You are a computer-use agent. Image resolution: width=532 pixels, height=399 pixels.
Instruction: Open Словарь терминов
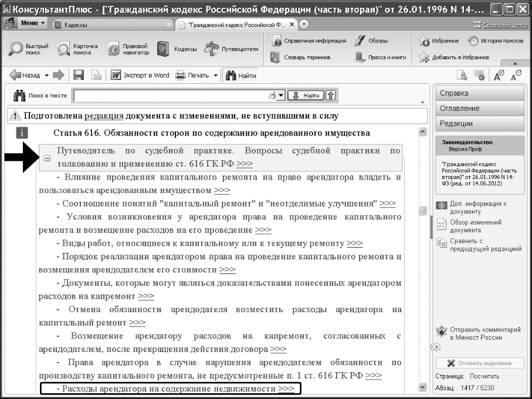[300, 58]
